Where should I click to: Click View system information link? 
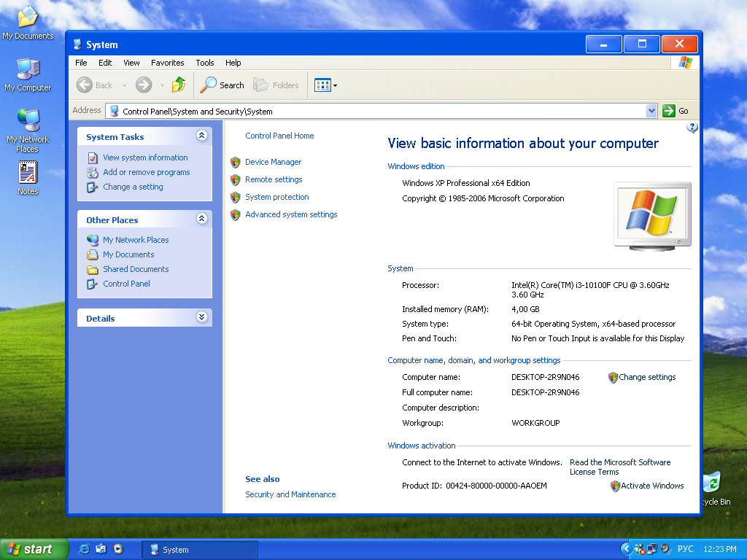tap(145, 157)
